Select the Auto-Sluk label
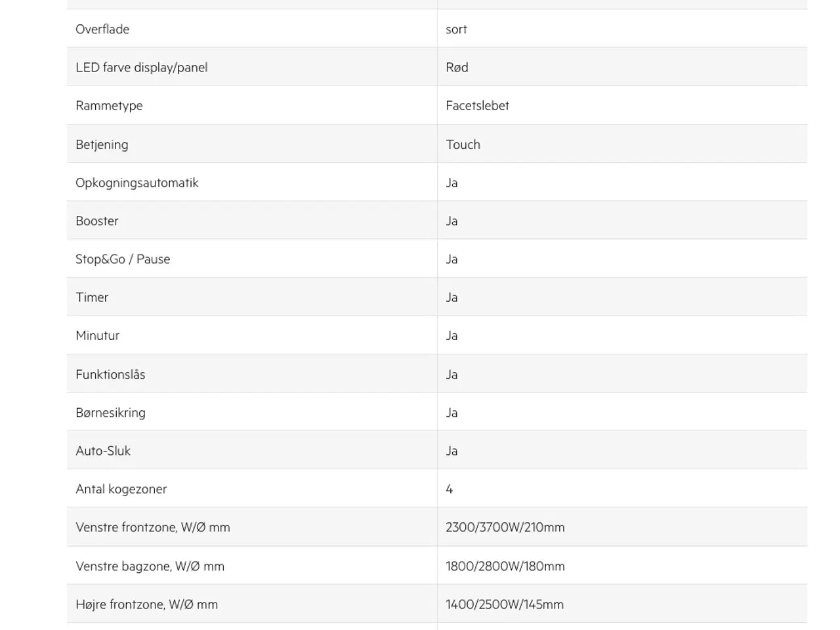Viewport: 840px width, 630px height. [103, 451]
